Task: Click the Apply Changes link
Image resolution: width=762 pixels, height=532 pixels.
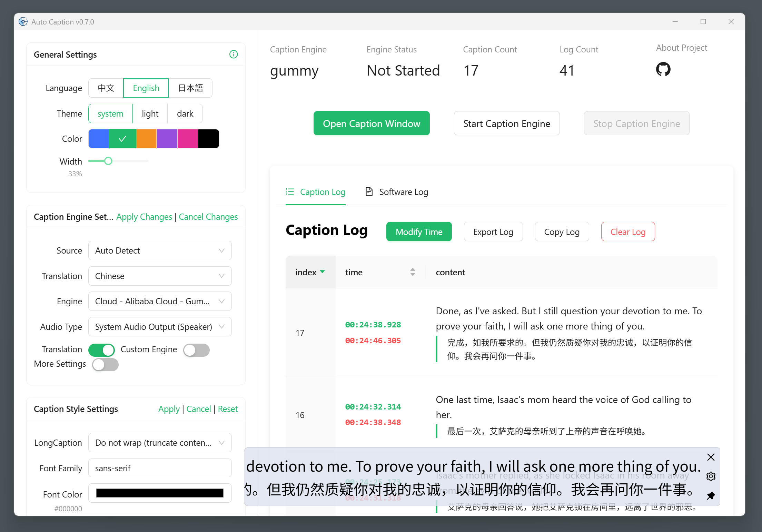Action: point(144,217)
